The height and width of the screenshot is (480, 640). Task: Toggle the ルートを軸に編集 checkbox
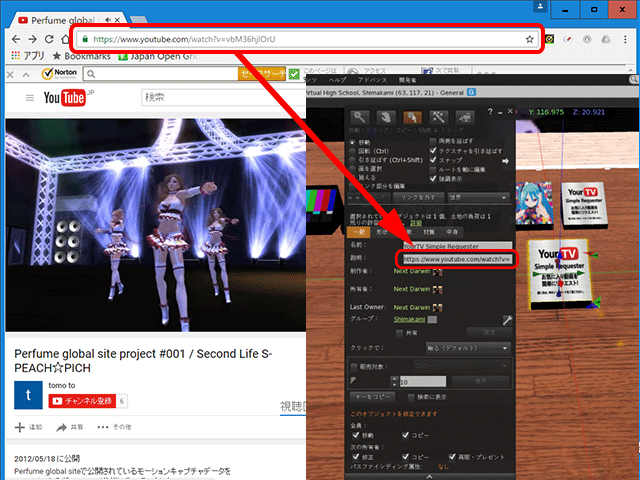pos(433,169)
